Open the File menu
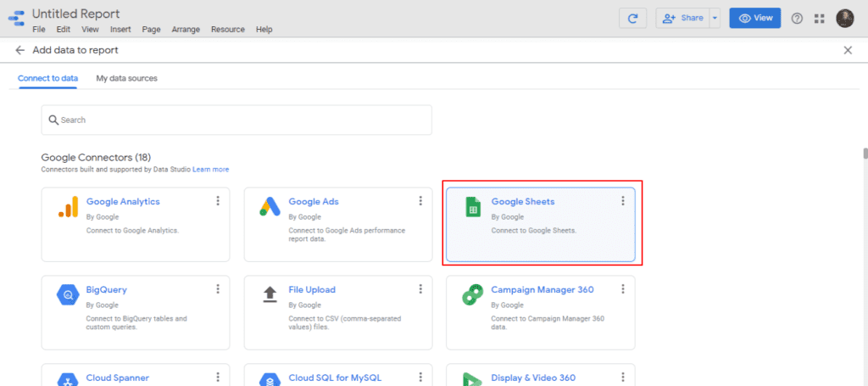 (39, 30)
